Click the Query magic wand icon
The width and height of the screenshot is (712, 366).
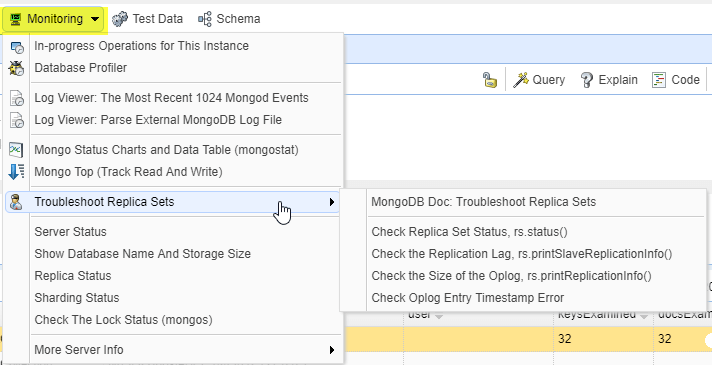pos(521,80)
